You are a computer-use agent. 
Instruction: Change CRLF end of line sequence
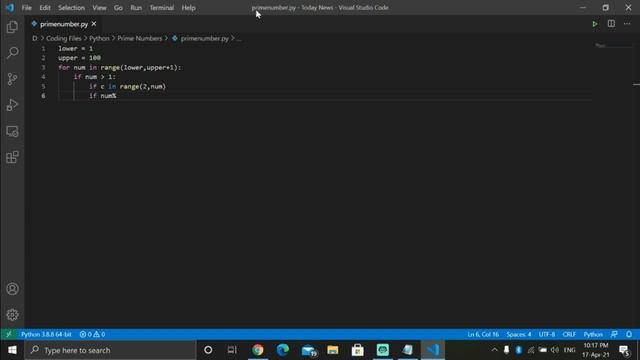(x=569, y=334)
